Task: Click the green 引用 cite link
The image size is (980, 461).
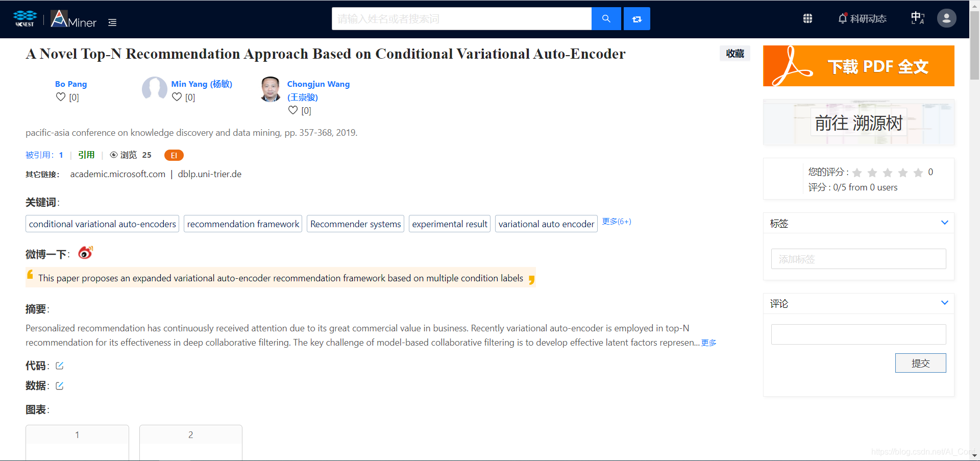Action: (86, 155)
